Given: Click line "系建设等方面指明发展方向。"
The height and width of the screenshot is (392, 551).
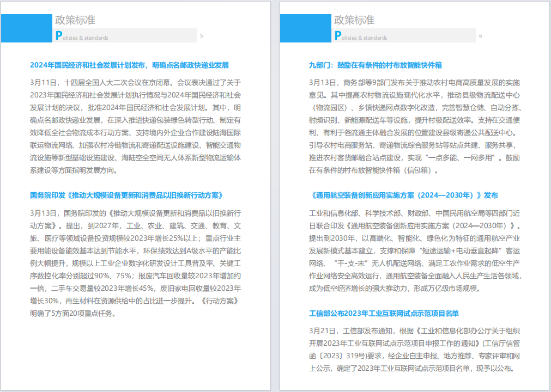Looking at the screenshot, I should click(x=74, y=170).
